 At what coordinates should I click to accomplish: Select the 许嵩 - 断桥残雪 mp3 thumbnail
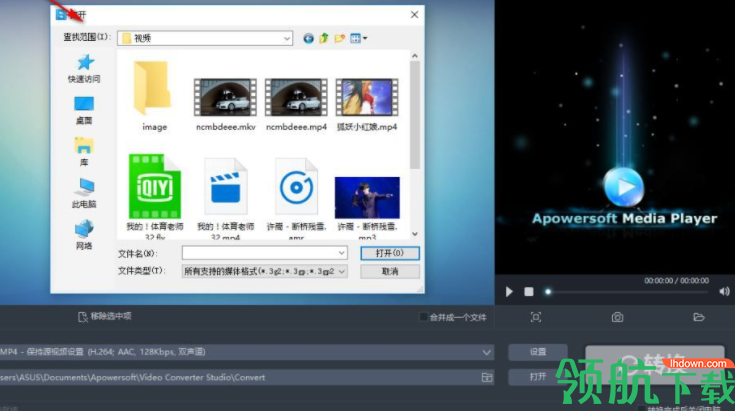click(x=367, y=197)
